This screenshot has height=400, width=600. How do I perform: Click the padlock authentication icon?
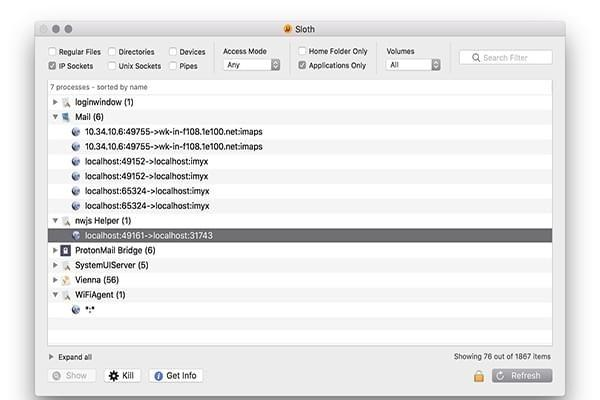[479, 376]
